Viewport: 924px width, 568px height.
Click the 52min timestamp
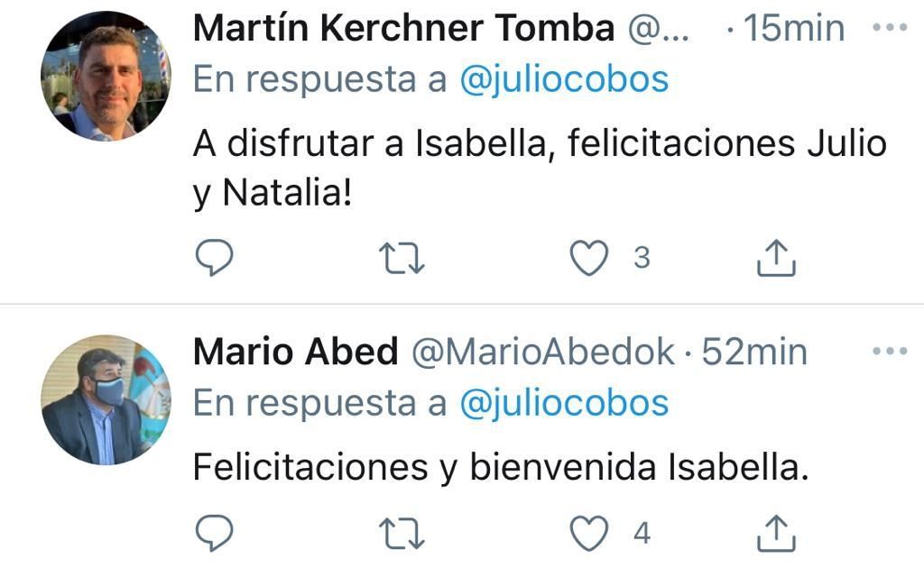[754, 353]
